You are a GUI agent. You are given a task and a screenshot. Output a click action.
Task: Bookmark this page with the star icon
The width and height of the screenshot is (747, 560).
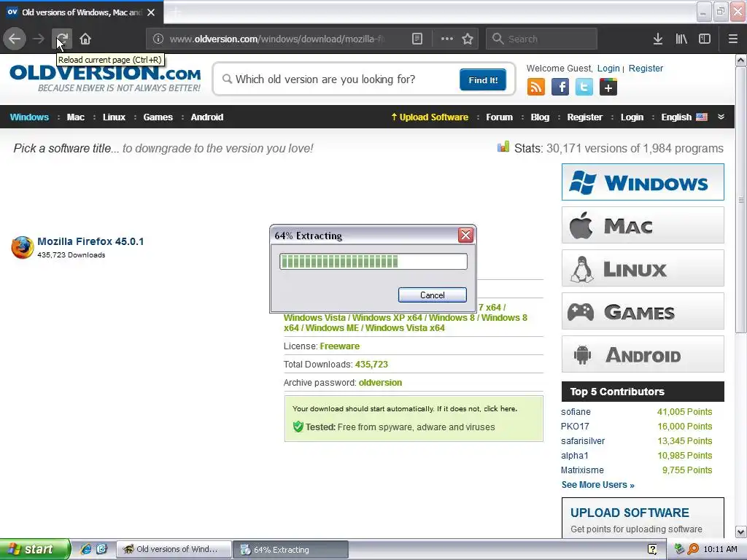pos(468,39)
